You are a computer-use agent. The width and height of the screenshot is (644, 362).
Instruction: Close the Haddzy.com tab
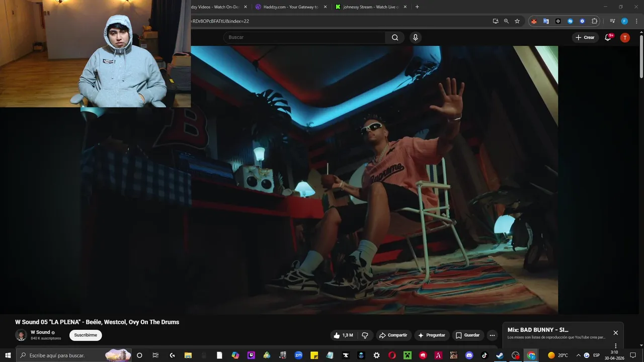pyautogui.click(x=325, y=7)
